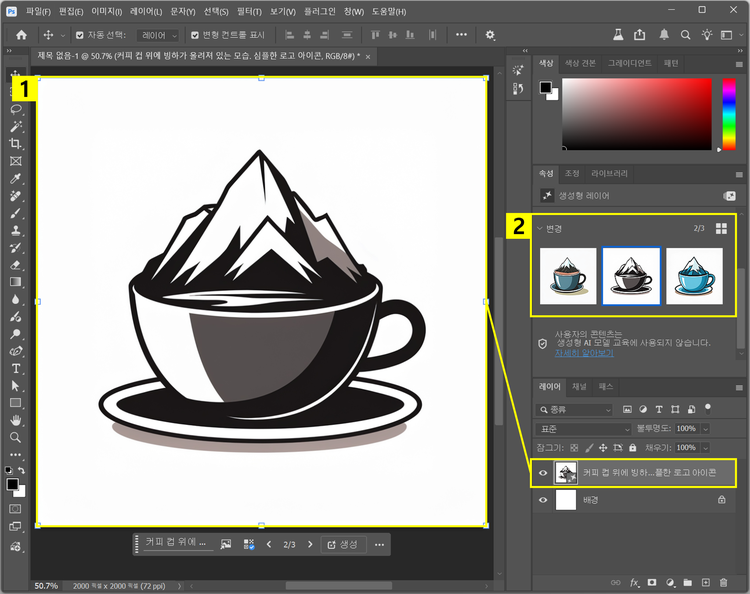Viewport: 750px width, 594px height.
Task: Open the 필터(T) menu
Action: click(x=247, y=10)
